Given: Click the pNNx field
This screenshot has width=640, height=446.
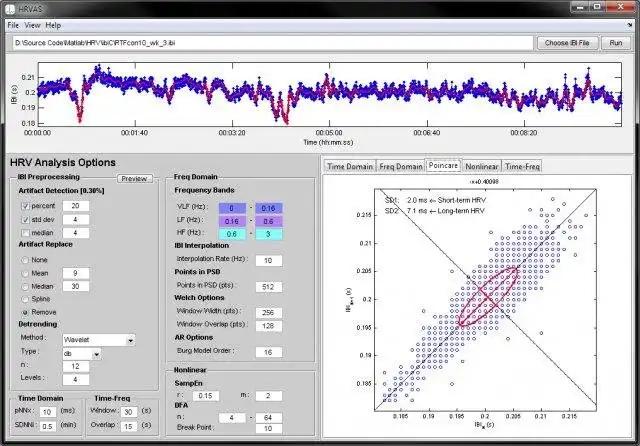Looking at the screenshot, I should pos(47,412).
